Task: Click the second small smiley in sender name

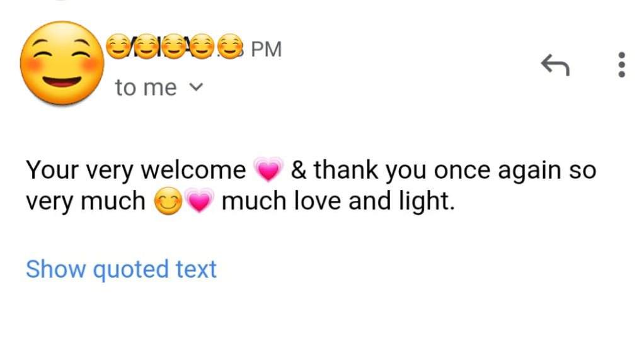Action: pos(146,47)
